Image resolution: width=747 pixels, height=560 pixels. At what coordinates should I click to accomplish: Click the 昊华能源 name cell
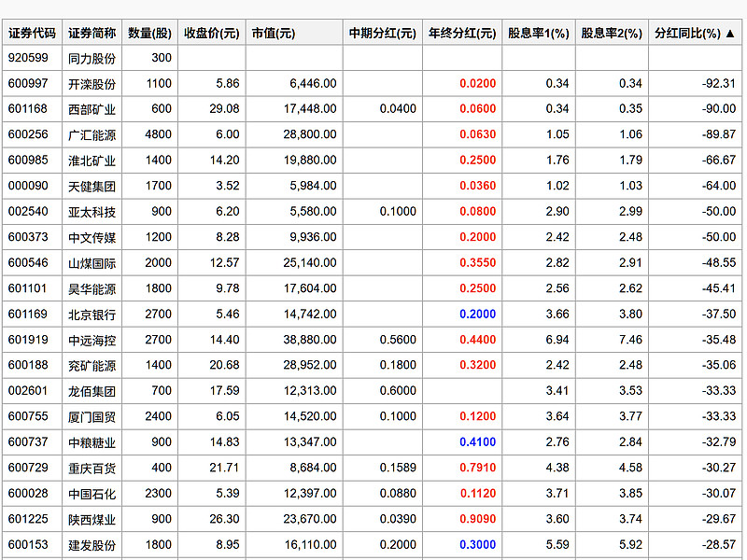coord(92,288)
